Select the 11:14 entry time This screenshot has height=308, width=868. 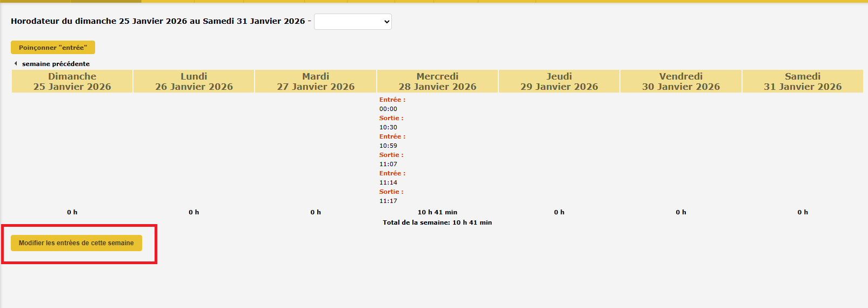point(388,182)
